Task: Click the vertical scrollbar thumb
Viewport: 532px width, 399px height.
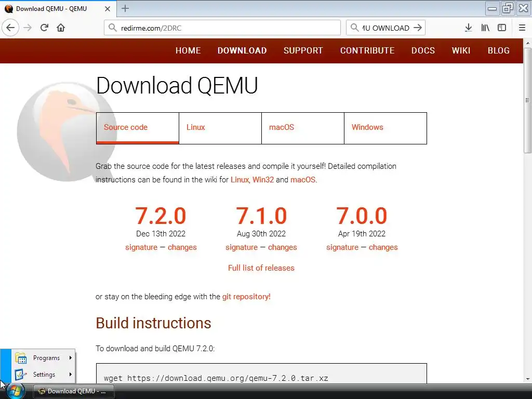Action: (527, 100)
